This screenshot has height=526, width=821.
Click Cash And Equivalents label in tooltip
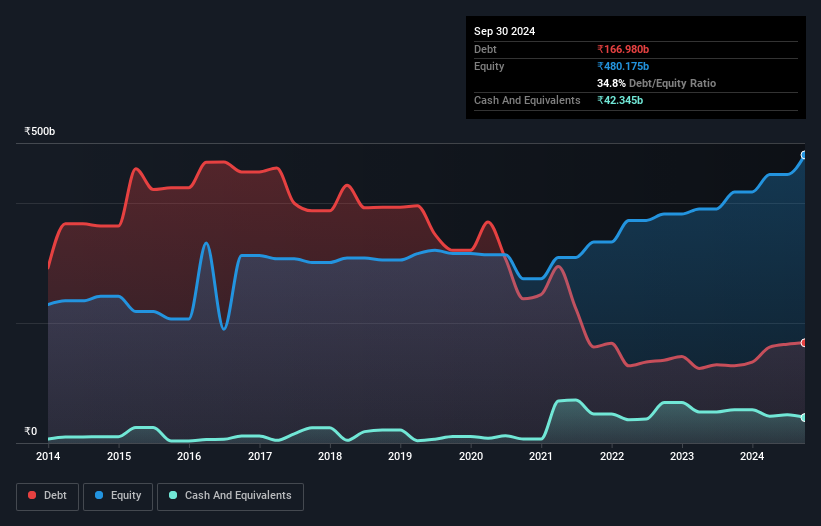527,100
